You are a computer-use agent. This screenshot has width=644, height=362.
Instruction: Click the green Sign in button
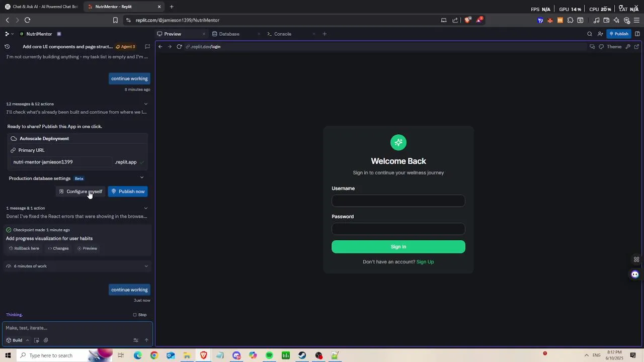point(398,247)
